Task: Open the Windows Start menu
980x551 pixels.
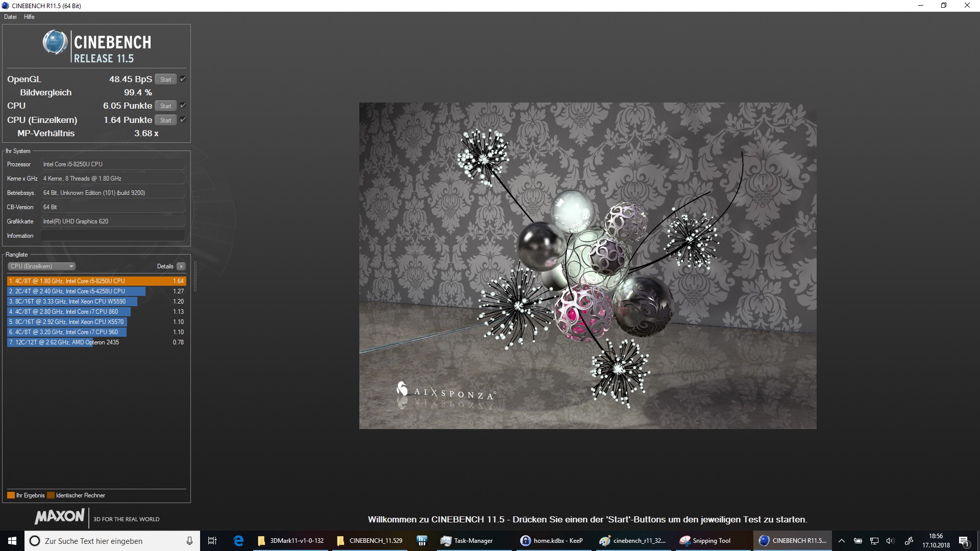Action: tap(12, 541)
